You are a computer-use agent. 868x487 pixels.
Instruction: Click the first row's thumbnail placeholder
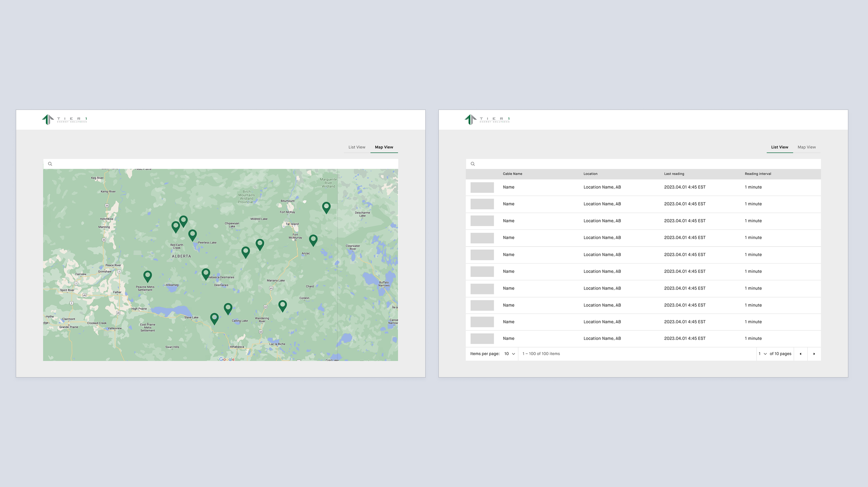482,187
